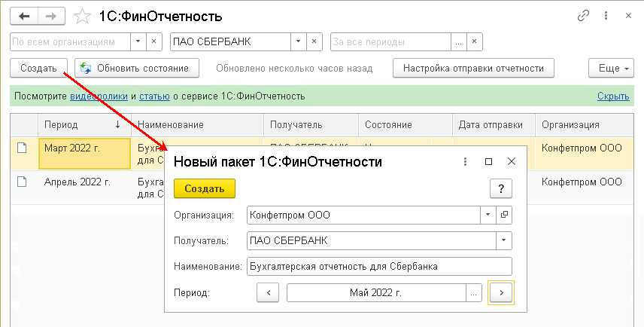Expand the ПАО СБЕРБАНК filter dropdown
The height and width of the screenshot is (327, 644).
[x=298, y=42]
